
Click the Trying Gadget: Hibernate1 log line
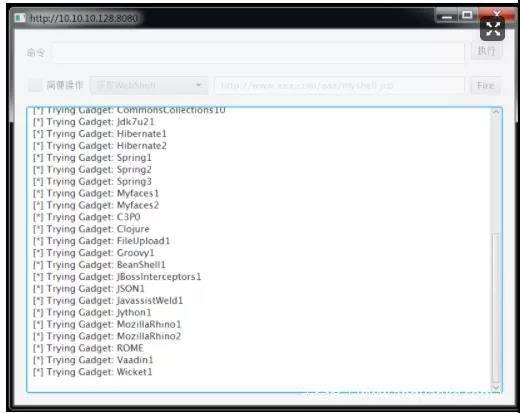pyautogui.click(x=100, y=134)
